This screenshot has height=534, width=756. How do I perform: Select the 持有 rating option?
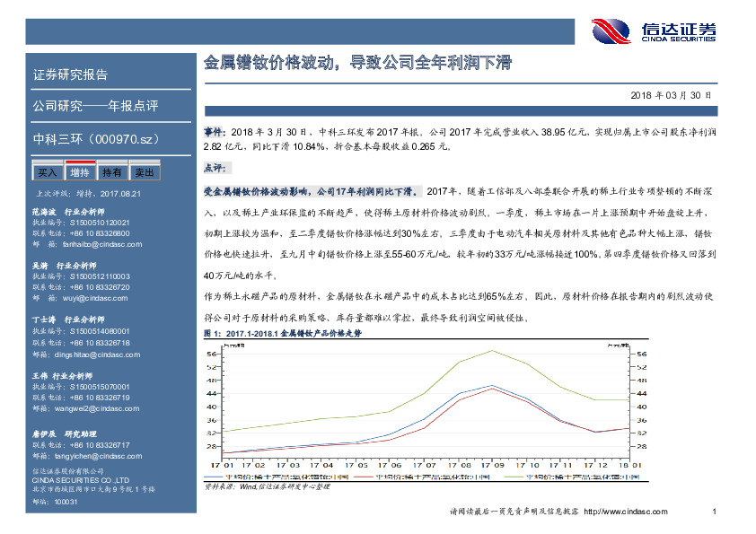point(112,171)
